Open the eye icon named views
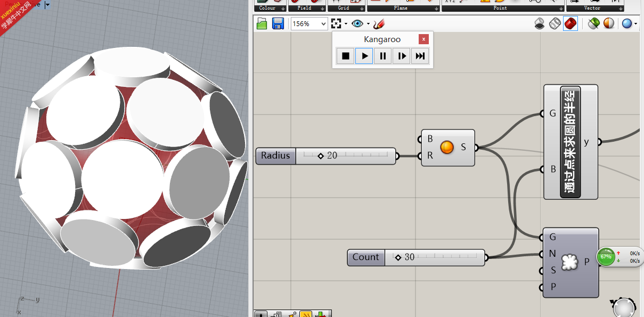The height and width of the screenshot is (317, 644). click(x=357, y=23)
